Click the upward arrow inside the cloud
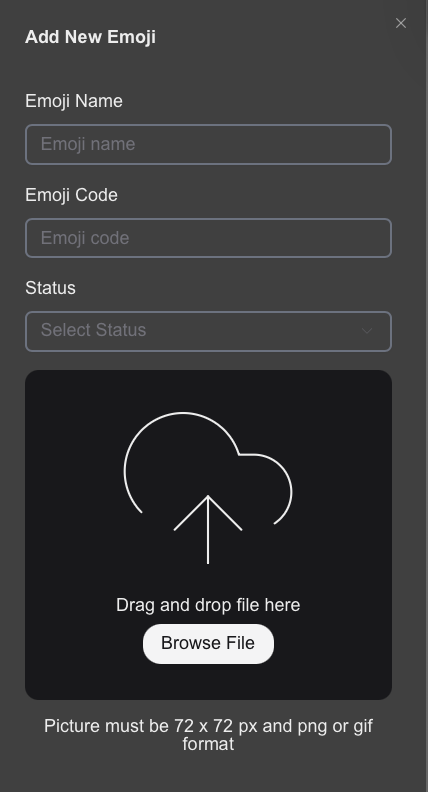This screenshot has height=792, width=428. 208,529
